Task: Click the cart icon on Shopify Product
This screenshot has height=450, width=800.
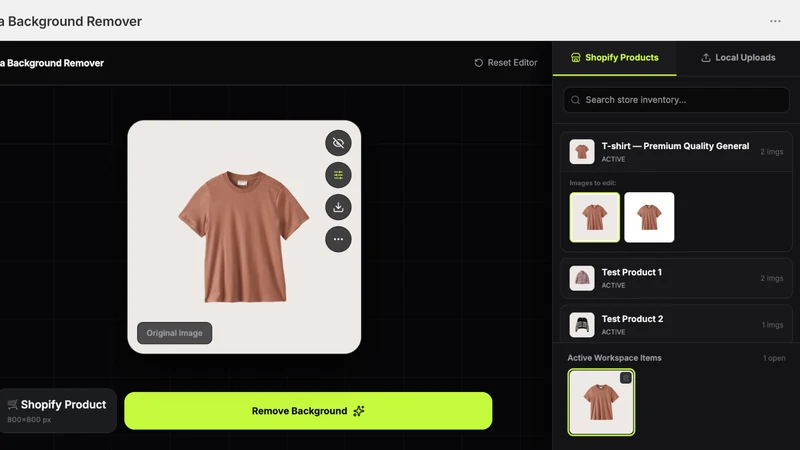Action: click(x=13, y=405)
